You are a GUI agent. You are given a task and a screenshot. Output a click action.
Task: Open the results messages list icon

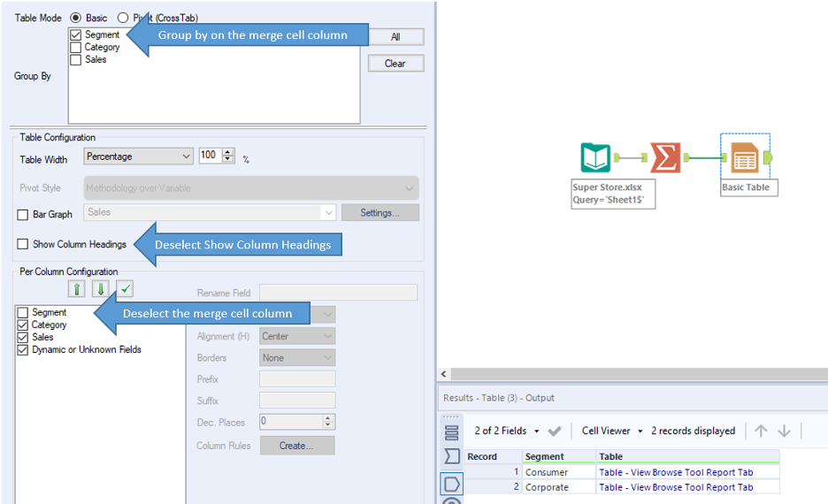point(451,432)
